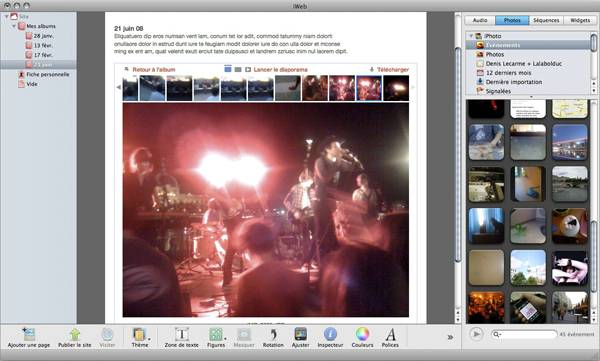The width and height of the screenshot is (600, 361).
Task: Click the Télécharger link
Action: click(393, 70)
